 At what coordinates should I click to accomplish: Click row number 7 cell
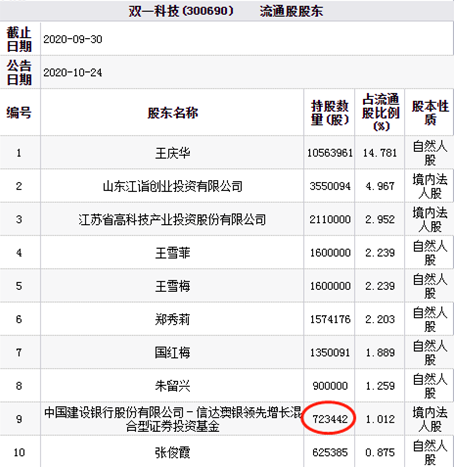[19, 352]
